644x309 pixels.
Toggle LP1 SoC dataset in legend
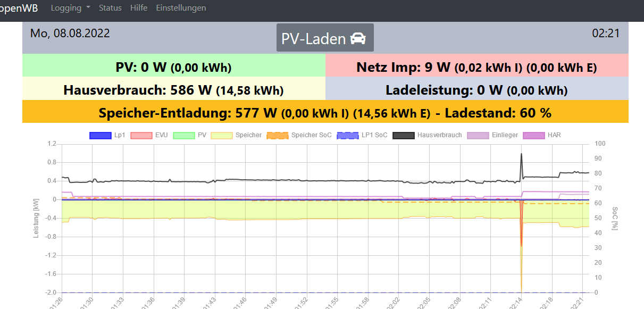(362, 135)
